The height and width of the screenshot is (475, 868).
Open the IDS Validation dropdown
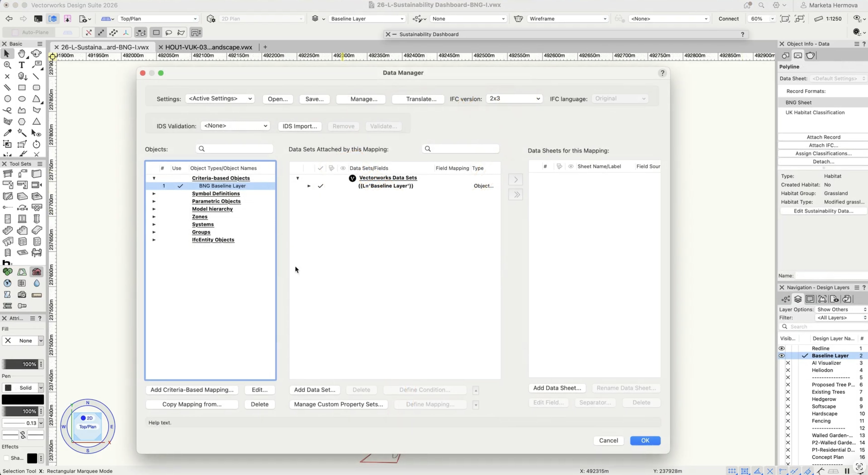pos(235,126)
